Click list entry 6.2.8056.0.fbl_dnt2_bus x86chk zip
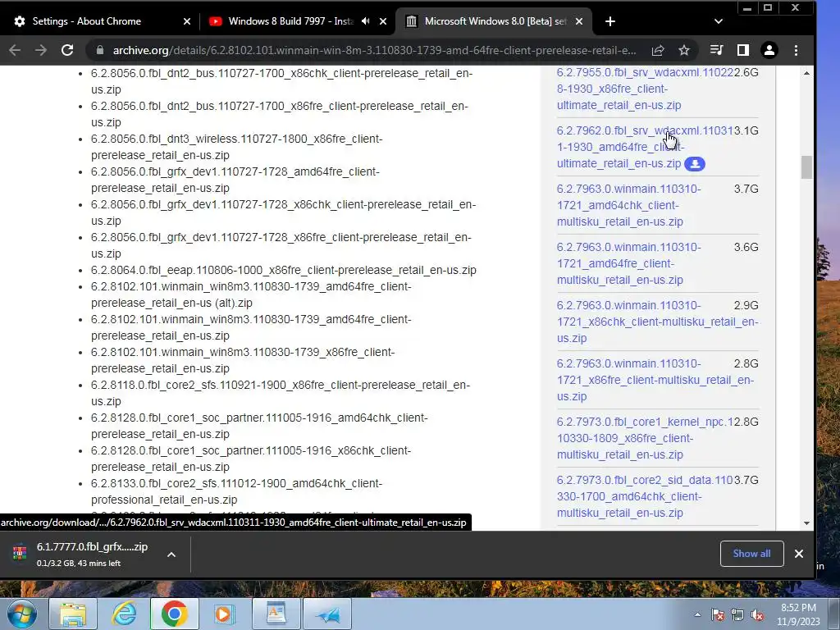The height and width of the screenshot is (630, 840). click(282, 81)
